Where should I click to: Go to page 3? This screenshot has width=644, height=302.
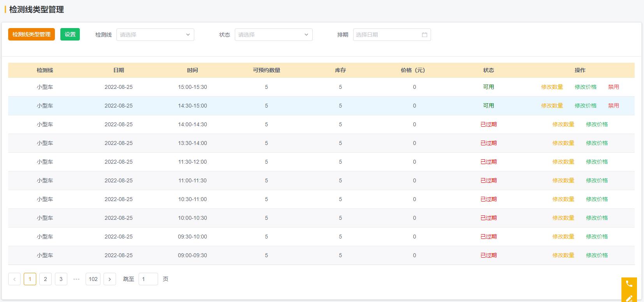coord(61,279)
